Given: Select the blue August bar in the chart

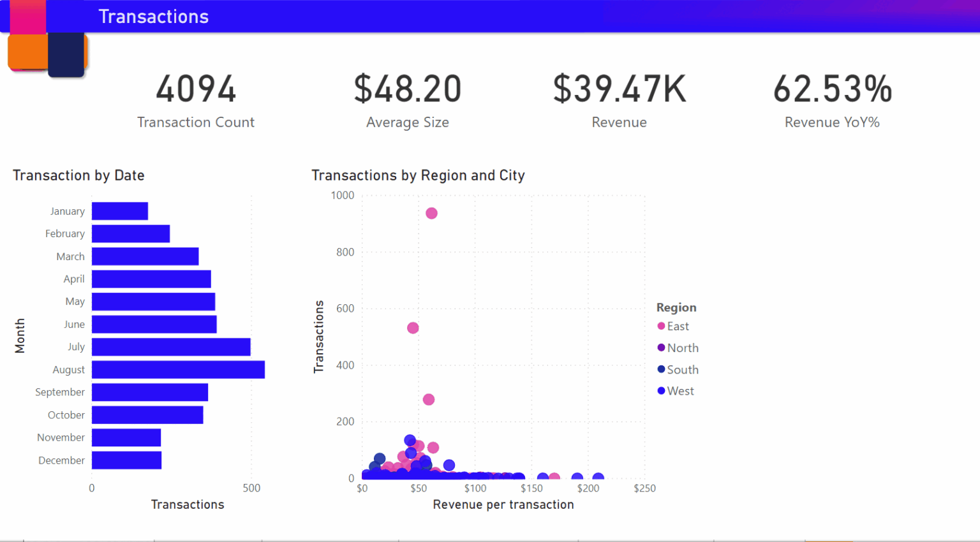Looking at the screenshot, I should [x=177, y=370].
